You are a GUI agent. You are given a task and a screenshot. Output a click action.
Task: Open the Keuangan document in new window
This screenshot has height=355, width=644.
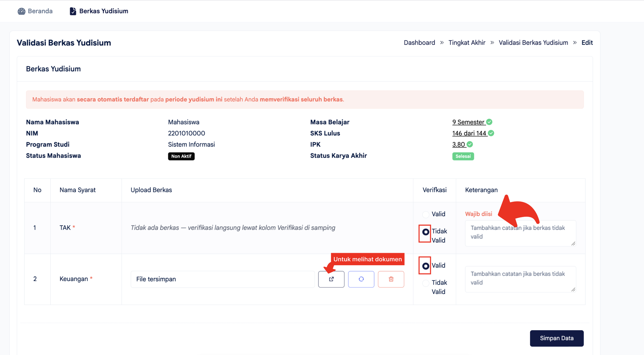(x=331, y=279)
